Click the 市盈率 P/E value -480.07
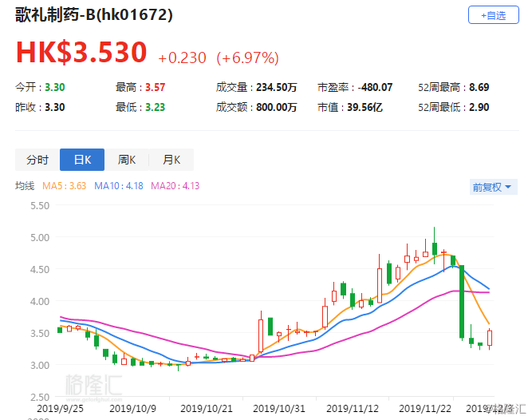 (375, 87)
